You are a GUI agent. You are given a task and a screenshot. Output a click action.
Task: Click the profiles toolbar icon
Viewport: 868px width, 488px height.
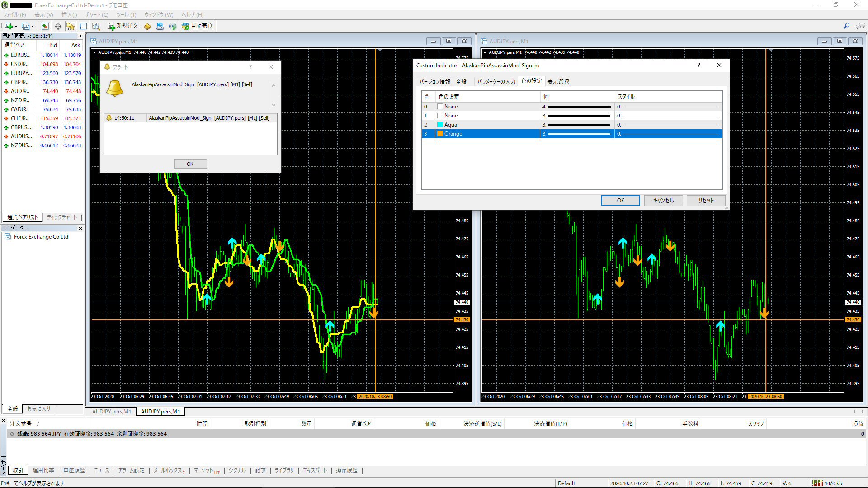[x=25, y=26]
